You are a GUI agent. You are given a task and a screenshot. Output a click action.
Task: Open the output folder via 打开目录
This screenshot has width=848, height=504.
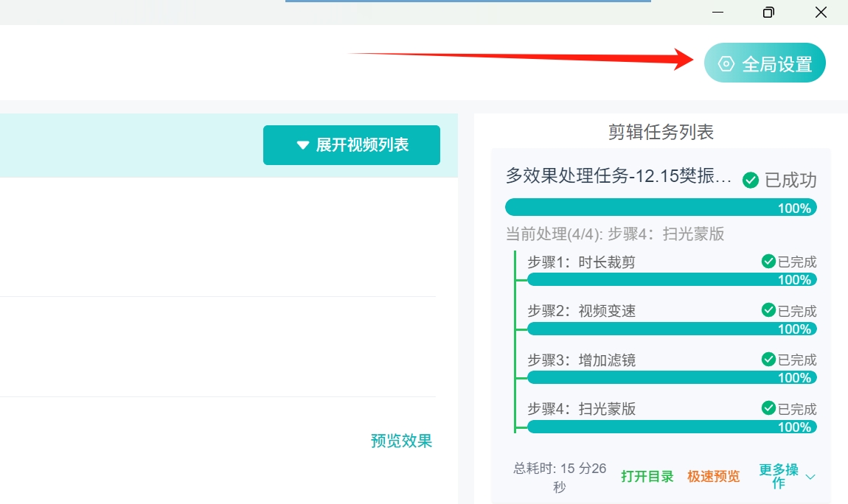[x=647, y=476]
